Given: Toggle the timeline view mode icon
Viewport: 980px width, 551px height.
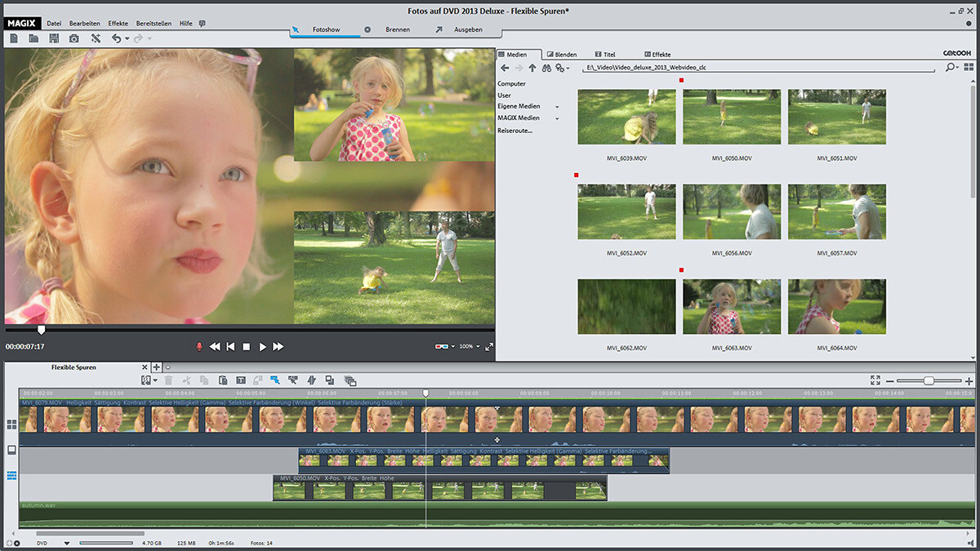Looking at the screenshot, I should (x=11, y=475).
